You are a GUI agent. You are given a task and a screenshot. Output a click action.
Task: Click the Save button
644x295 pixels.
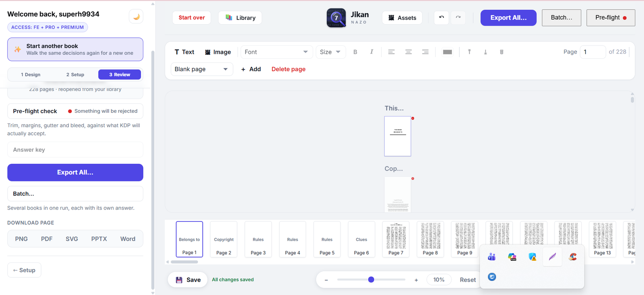pos(188,280)
